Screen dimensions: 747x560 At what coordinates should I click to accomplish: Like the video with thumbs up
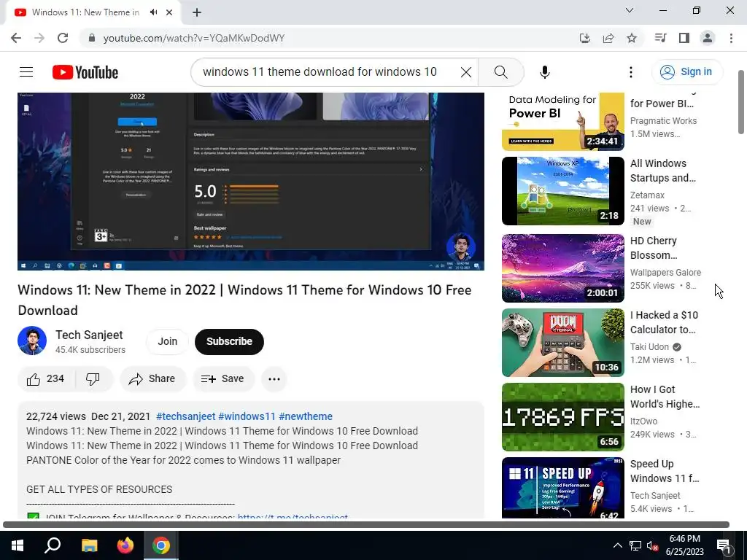[46, 379]
